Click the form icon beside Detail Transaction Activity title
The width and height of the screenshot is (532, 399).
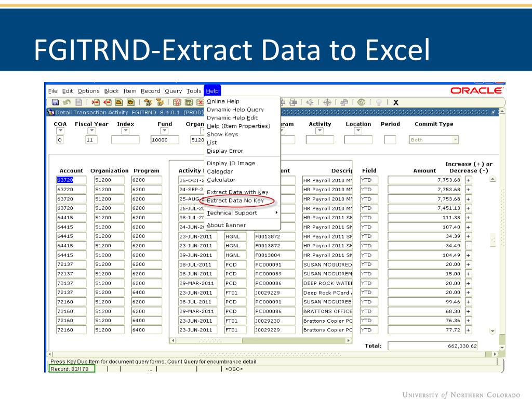tap(51, 112)
